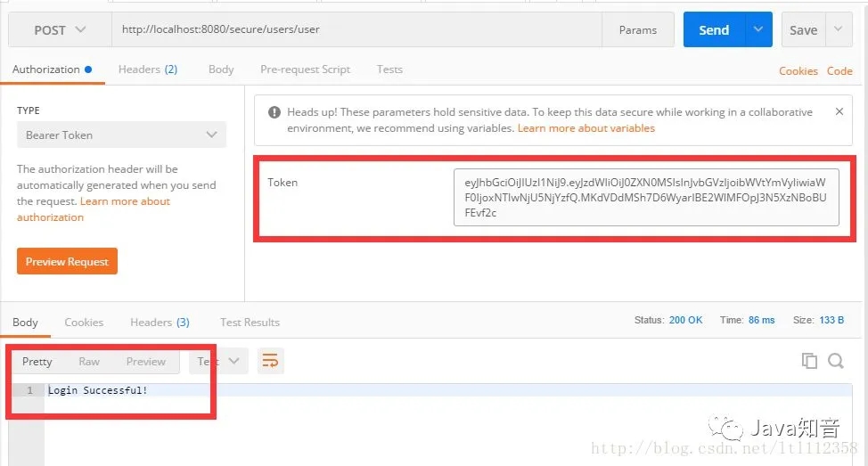Open the Test Results tab
Viewport: 868px width, 466px height.
coord(250,323)
